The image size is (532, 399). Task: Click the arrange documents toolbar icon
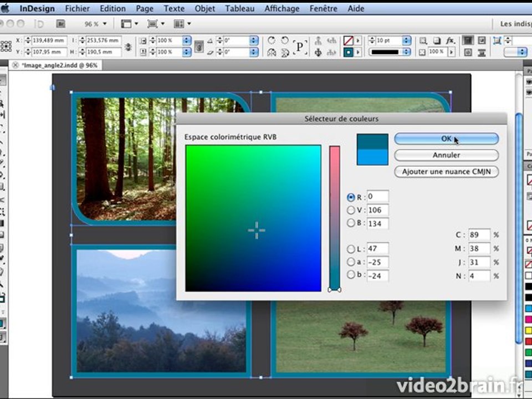tap(178, 24)
